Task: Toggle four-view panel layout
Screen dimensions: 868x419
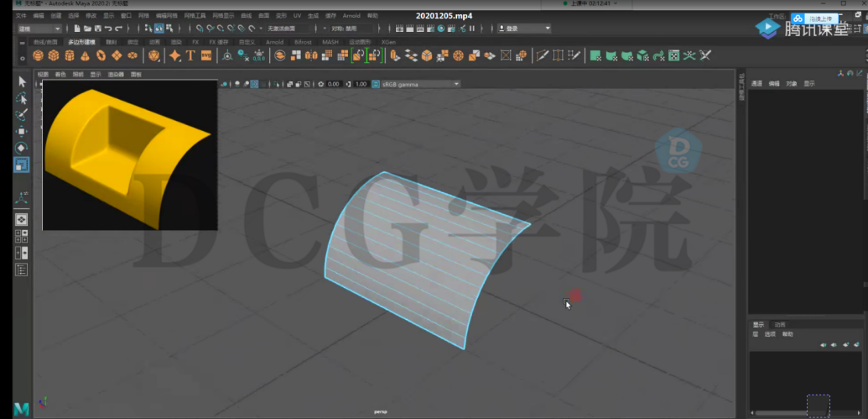Action: [21, 236]
